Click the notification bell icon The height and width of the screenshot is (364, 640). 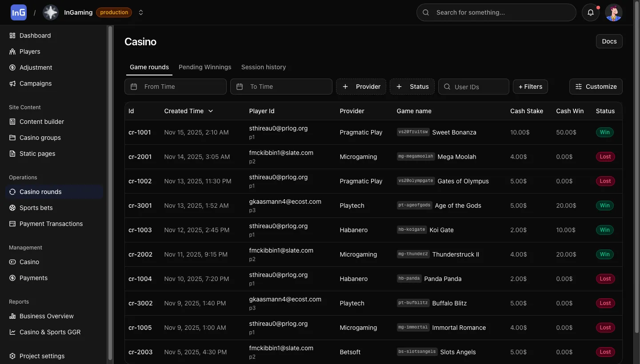pyautogui.click(x=591, y=12)
